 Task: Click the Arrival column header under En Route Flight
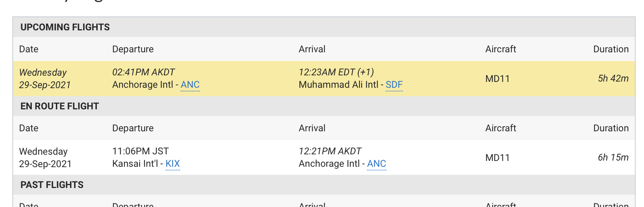(312, 128)
